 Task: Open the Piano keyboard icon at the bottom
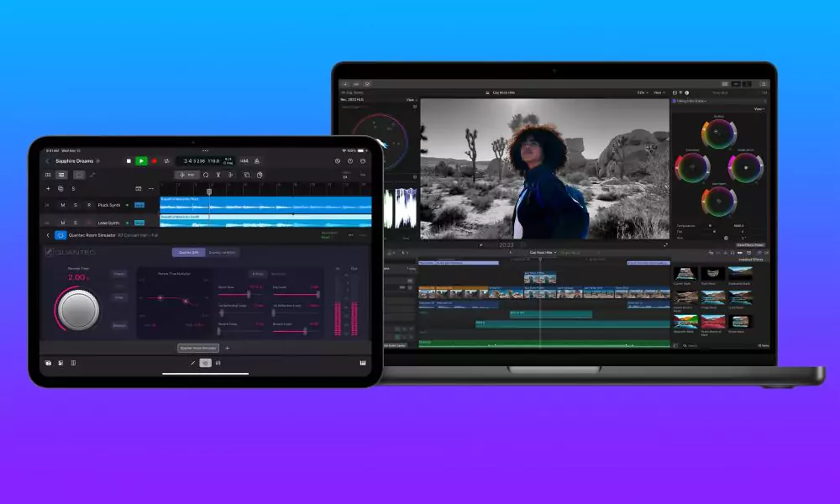(362, 363)
